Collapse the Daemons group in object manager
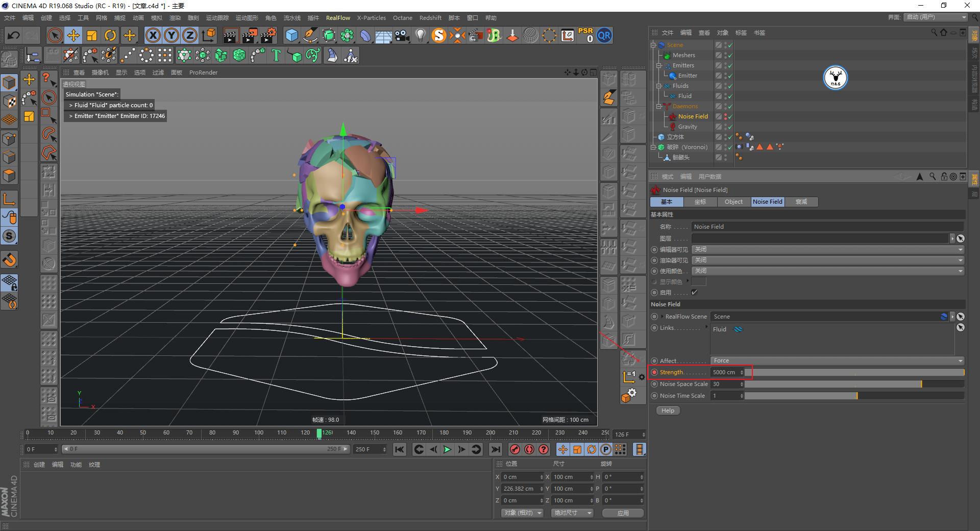980x531 pixels. (x=659, y=106)
